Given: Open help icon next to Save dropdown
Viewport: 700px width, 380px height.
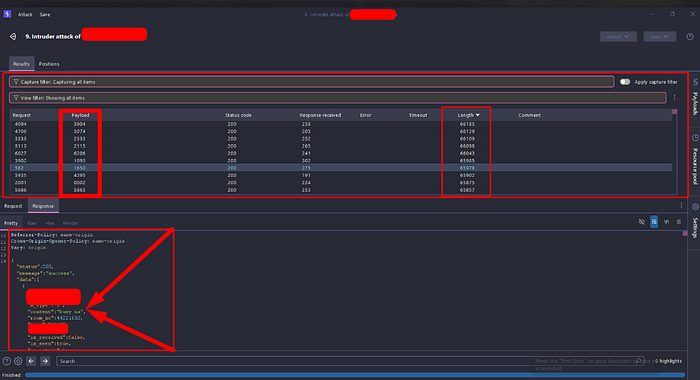Looking at the screenshot, I should 690,37.
